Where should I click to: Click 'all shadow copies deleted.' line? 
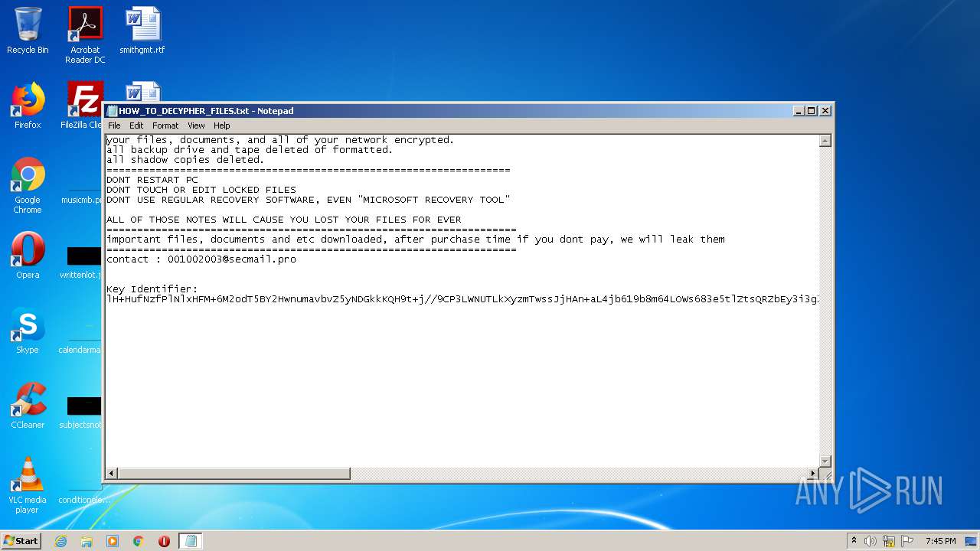pyautogui.click(x=185, y=160)
